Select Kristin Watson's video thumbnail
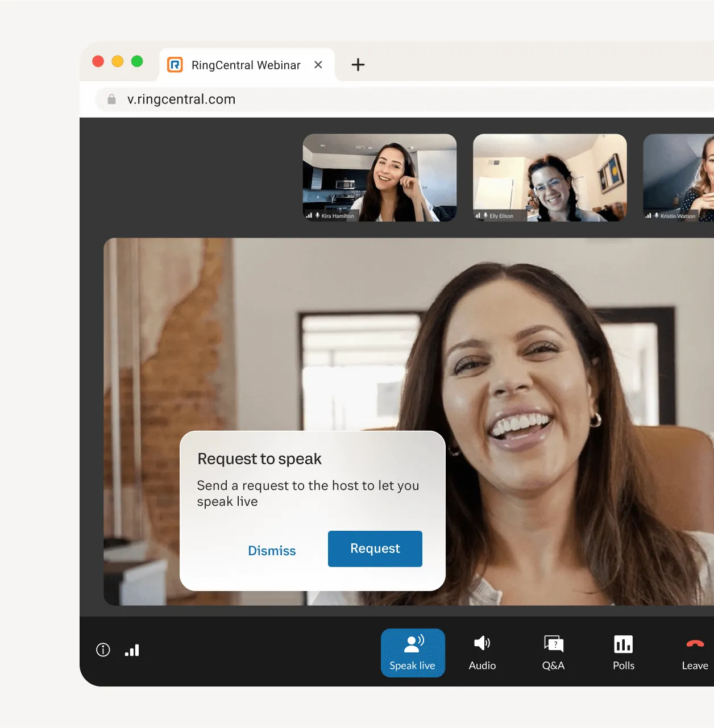Image resolution: width=714 pixels, height=728 pixels. click(679, 177)
